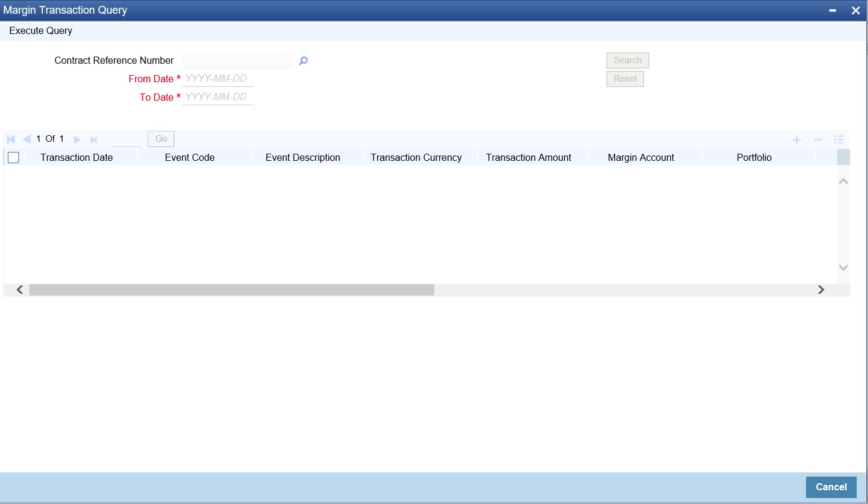This screenshot has width=868, height=504.
Task: Jump to last page of results
Action: 94,139
